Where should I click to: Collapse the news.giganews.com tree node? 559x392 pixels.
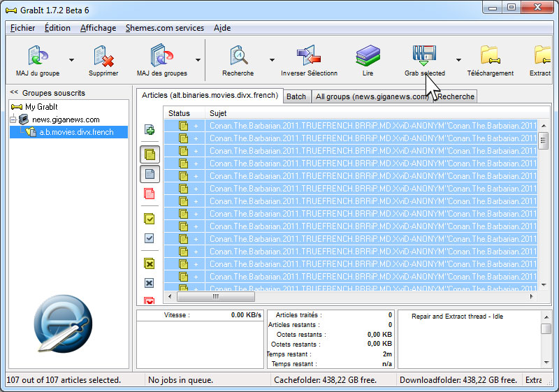click(x=13, y=119)
